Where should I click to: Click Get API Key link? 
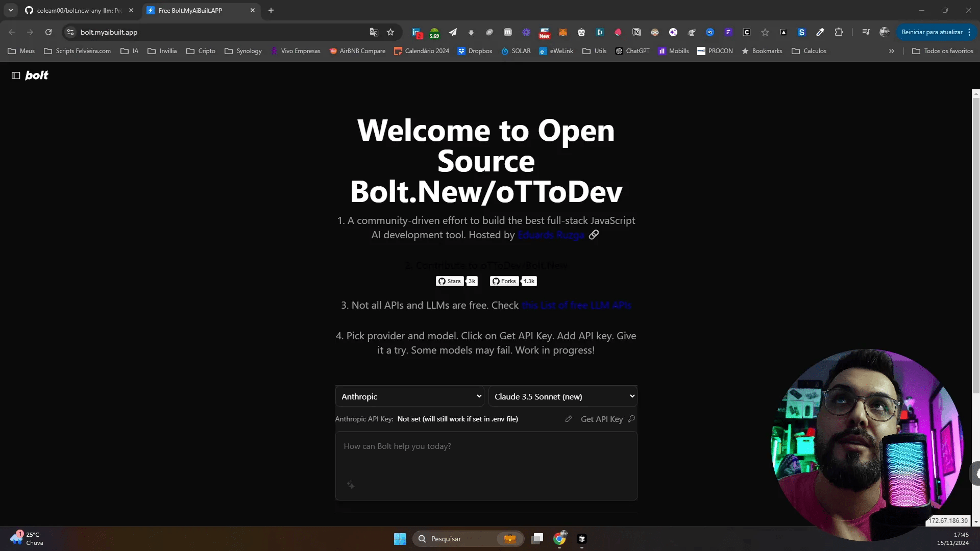pos(607,419)
